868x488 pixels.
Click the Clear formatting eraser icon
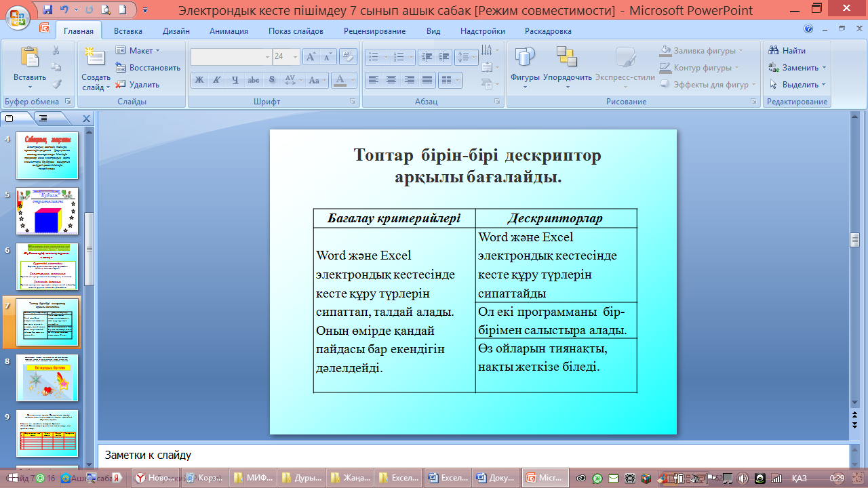pyautogui.click(x=348, y=57)
